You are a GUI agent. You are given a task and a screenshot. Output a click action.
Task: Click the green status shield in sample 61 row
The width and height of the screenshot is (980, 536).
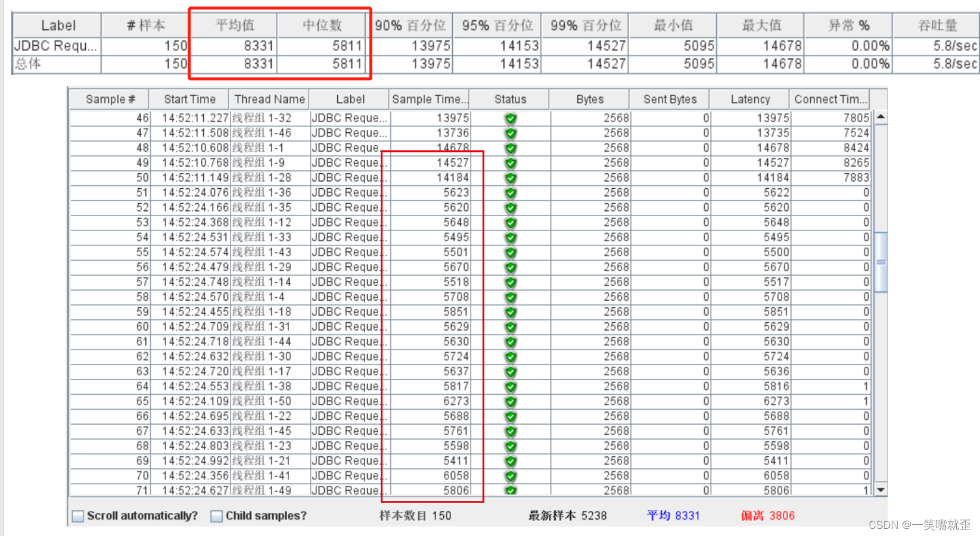511,342
